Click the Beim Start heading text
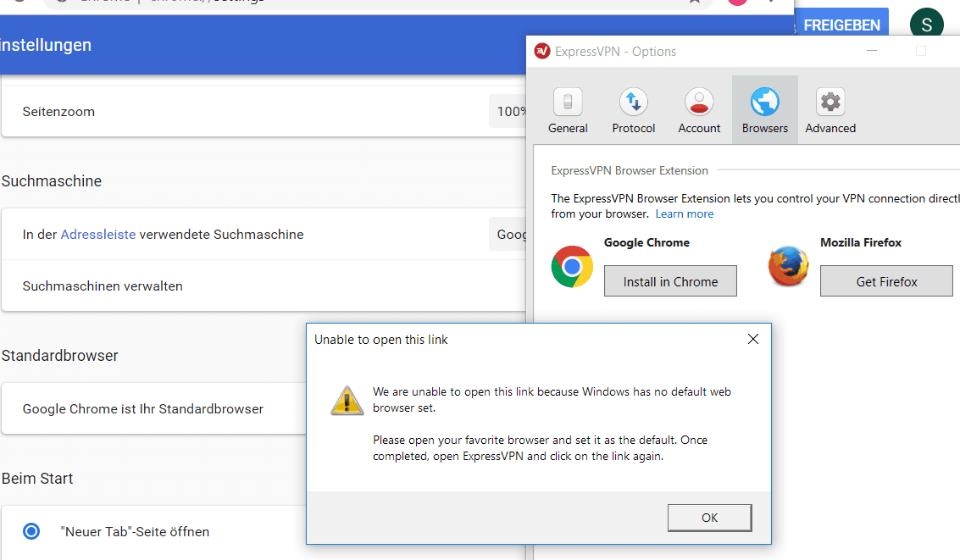The width and height of the screenshot is (960, 560). coord(36,479)
